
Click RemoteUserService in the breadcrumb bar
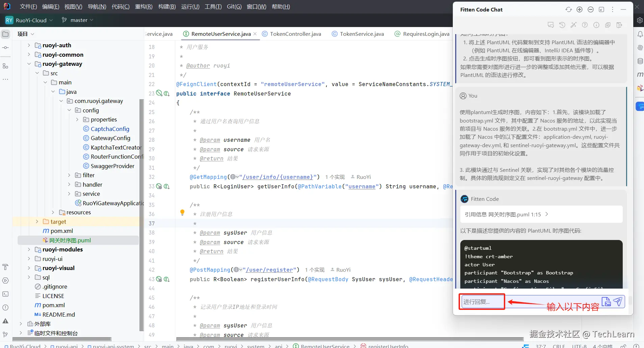[325, 346]
